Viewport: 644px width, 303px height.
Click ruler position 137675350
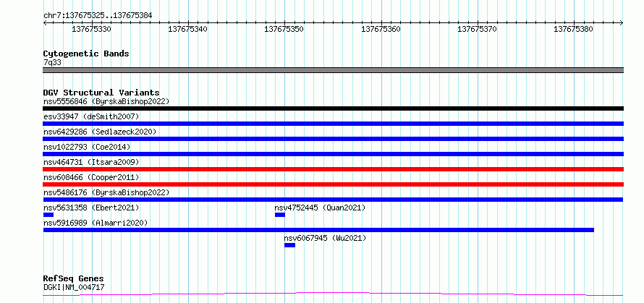click(284, 29)
